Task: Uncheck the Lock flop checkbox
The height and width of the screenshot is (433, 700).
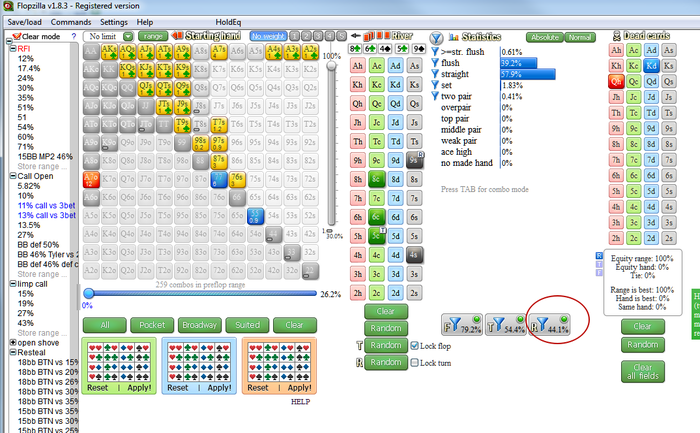Action: pyautogui.click(x=414, y=346)
